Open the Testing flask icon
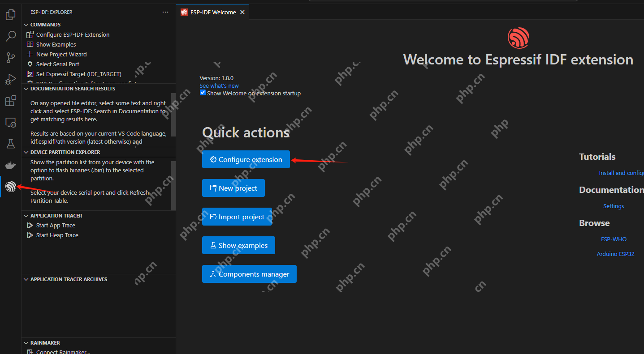Screen dimensions: 644x354 click(10, 143)
